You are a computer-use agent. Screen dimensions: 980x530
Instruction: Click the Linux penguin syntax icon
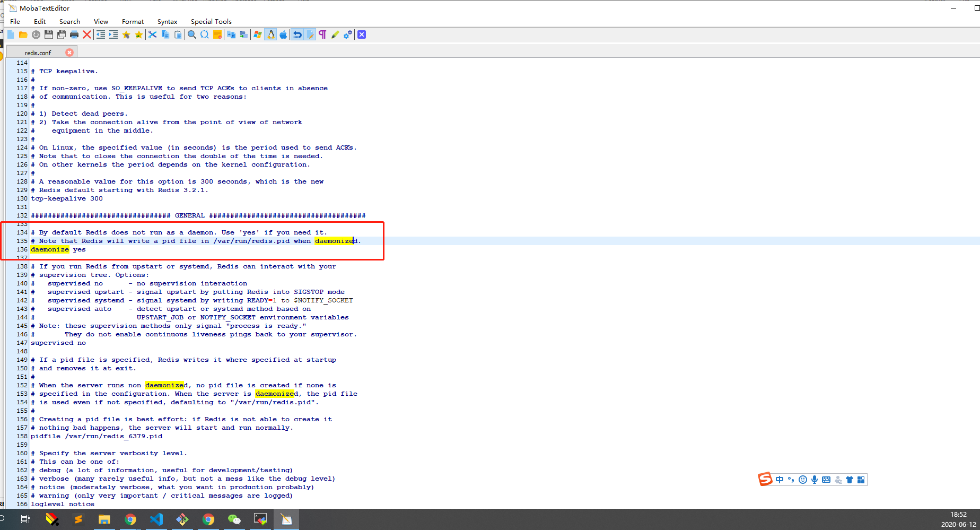[271, 34]
